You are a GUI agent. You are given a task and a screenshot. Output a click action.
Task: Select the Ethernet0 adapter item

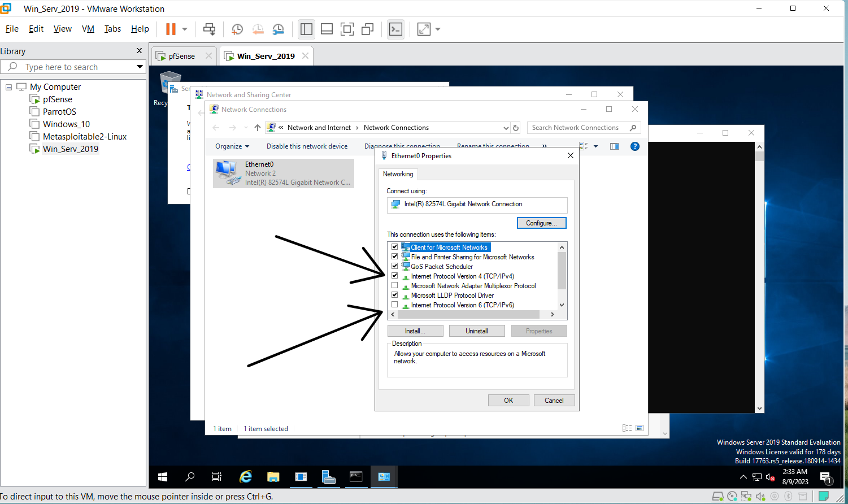pos(284,173)
